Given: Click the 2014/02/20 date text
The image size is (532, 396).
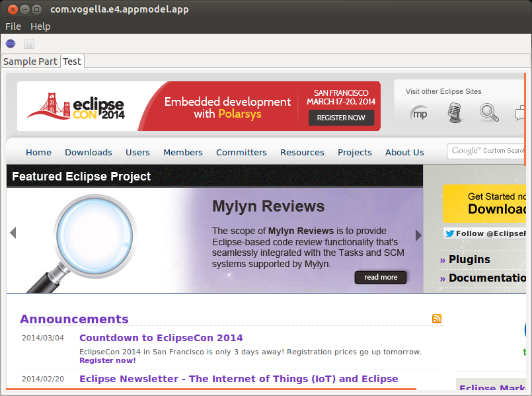Looking at the screenshot, I should [43, 379].
